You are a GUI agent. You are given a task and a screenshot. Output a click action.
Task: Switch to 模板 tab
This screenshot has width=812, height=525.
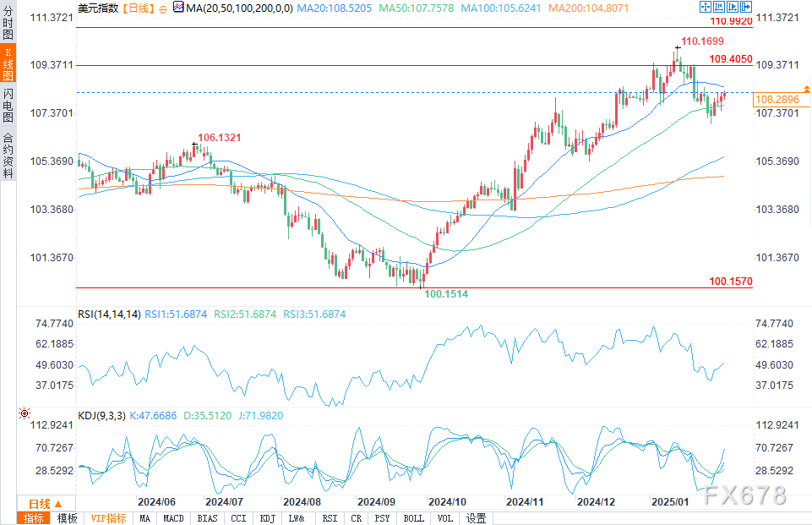(x=67, y=518)
